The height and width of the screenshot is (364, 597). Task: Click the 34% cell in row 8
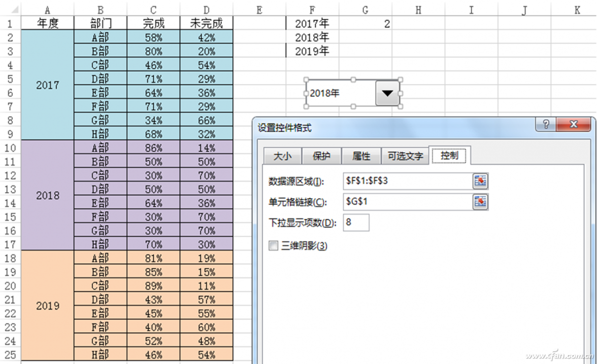153,120
